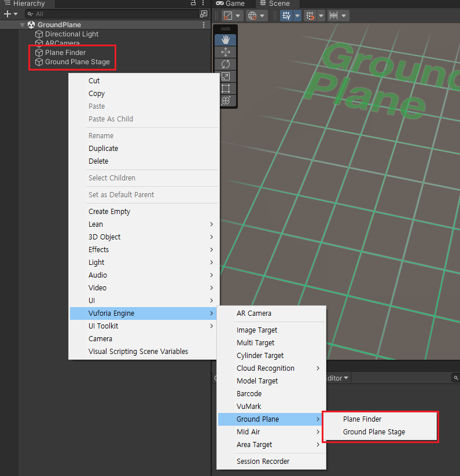This screenshot has height=476, width=460.
Task: Choose Cut from the context menu
Action: tap(143, 81)
